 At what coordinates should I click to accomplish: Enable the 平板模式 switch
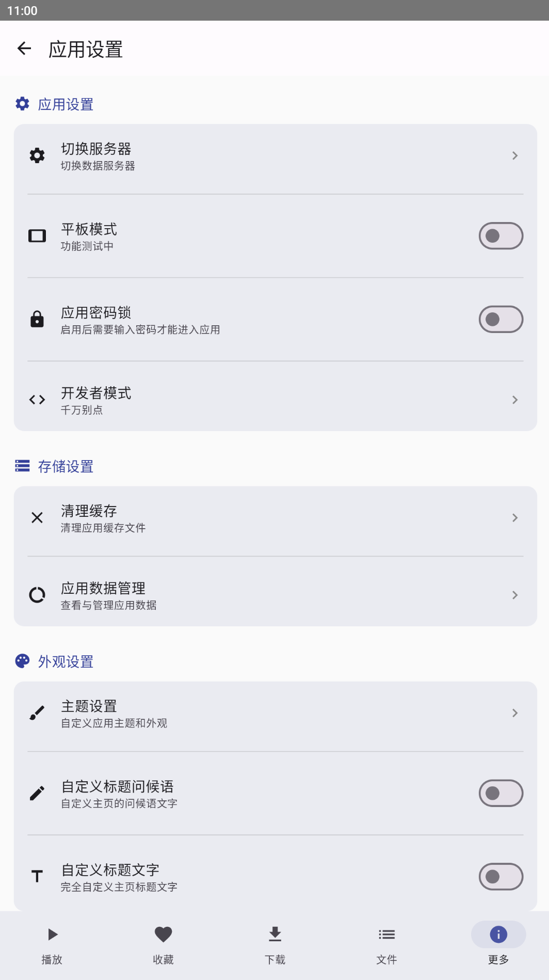pos(500,236)
